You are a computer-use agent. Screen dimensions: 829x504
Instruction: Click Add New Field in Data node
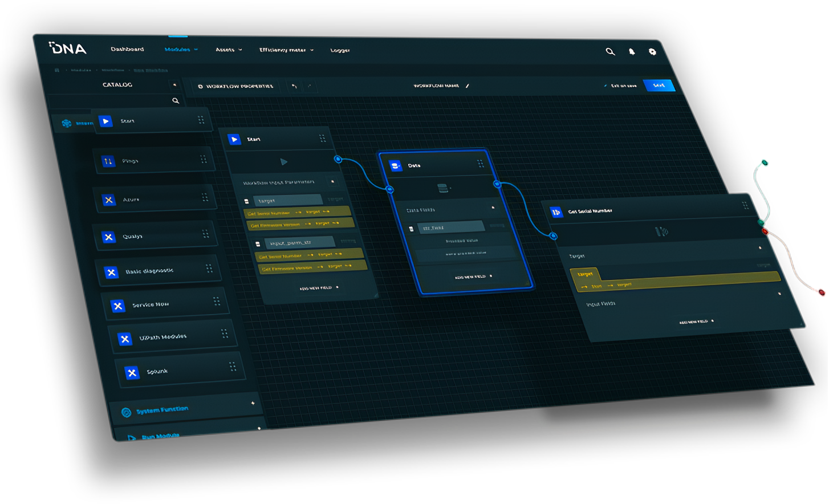click(473, 277)
